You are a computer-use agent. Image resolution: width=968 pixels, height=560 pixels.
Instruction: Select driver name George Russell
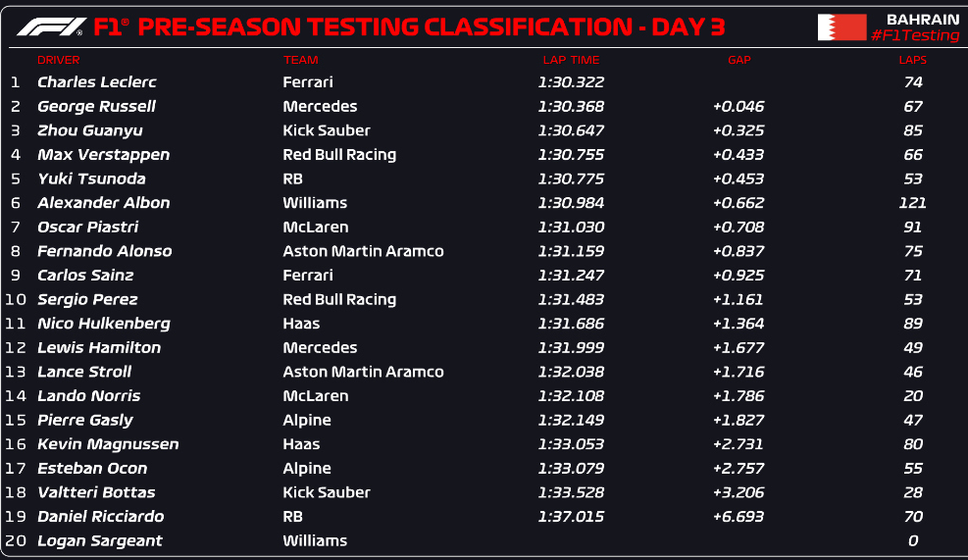tap(96, 106)
